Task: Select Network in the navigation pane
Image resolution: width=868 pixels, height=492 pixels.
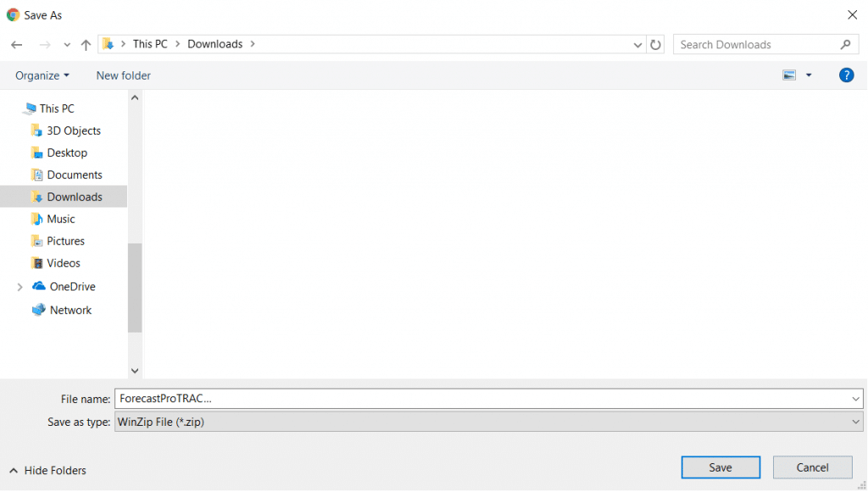Action: [x=69, y=310]
